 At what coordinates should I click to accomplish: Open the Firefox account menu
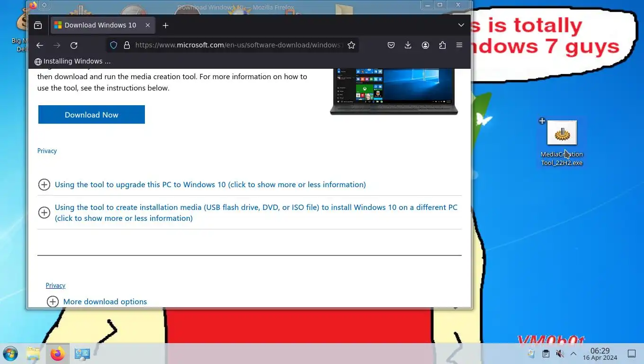425,45
